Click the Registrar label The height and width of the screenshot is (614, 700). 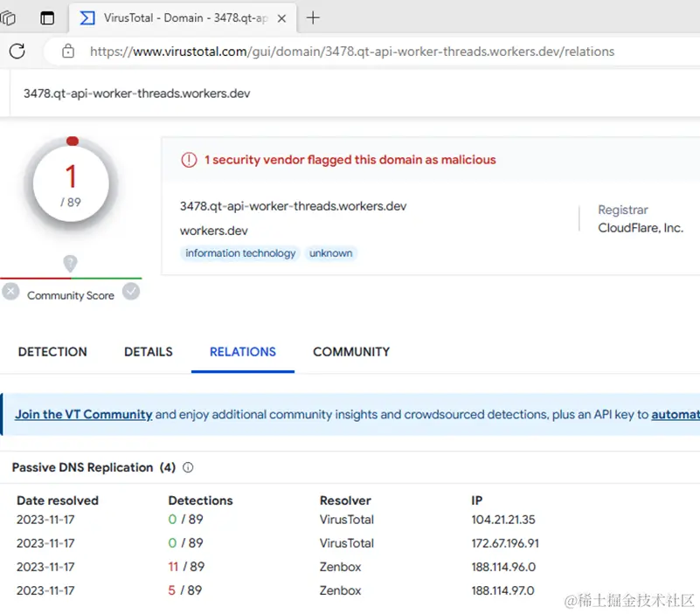click(x=623, y=210)
